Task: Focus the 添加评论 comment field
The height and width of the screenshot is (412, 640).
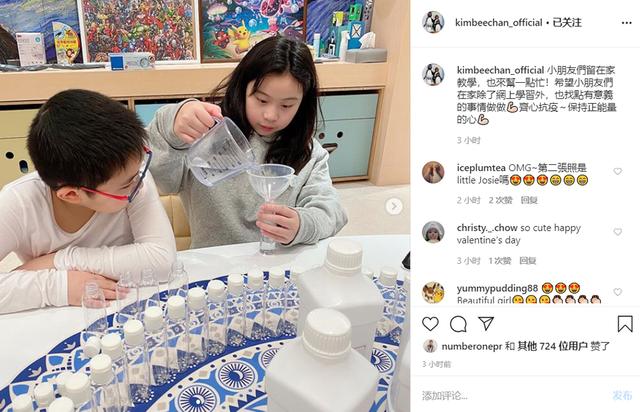Action: pos(512,395)
